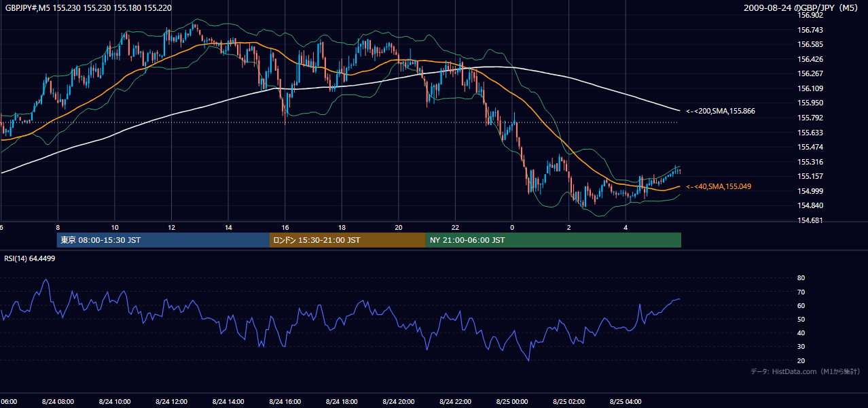
Task: Click price level 156.426 on the price axis
Action: 810,59
